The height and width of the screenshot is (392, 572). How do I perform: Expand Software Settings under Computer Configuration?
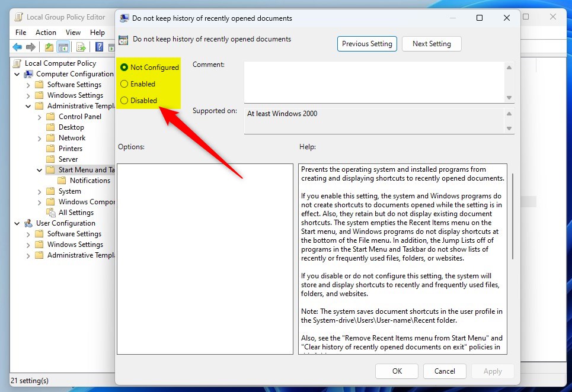(x=28, y=85)
